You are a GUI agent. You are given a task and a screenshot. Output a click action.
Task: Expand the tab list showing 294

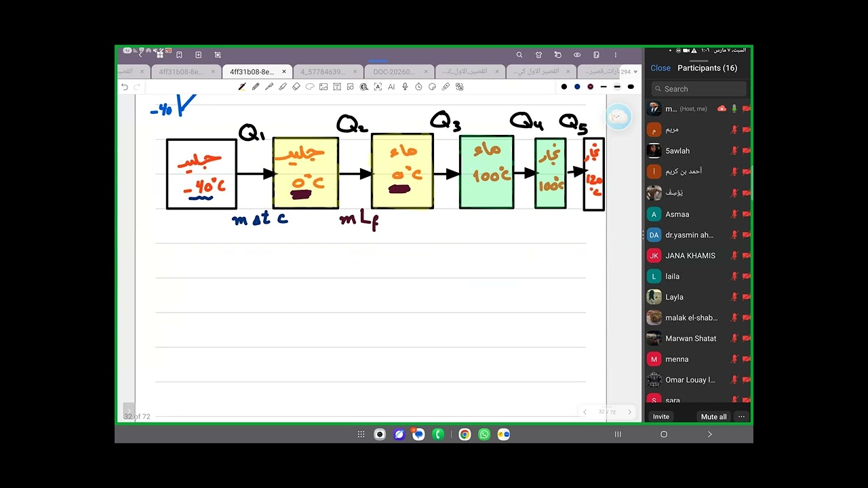(629, 71)
